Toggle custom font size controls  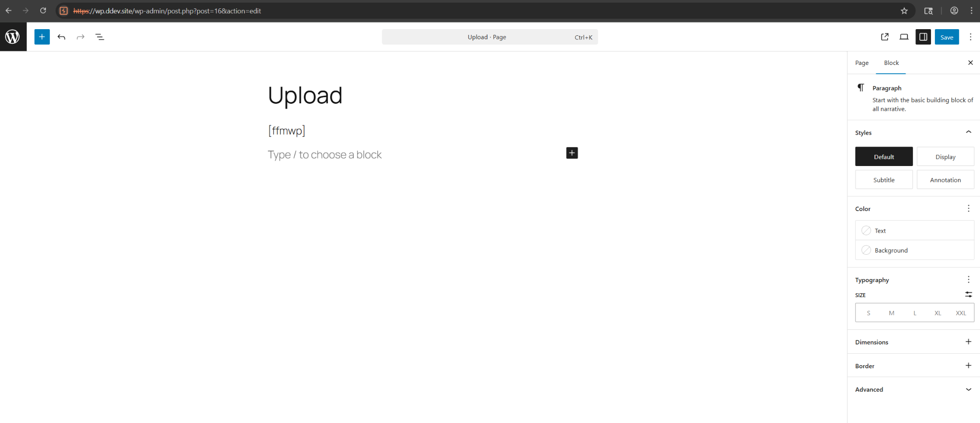pos(968,295)
